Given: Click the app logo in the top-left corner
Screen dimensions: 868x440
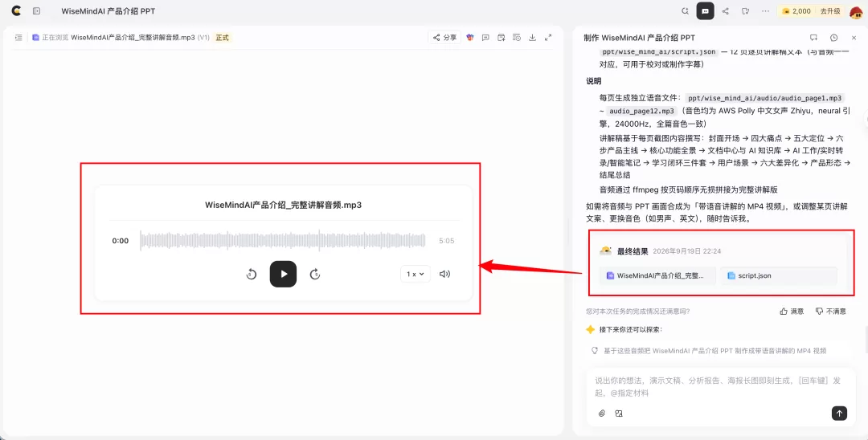Looking at the screenshot, I should click(17, 10).
